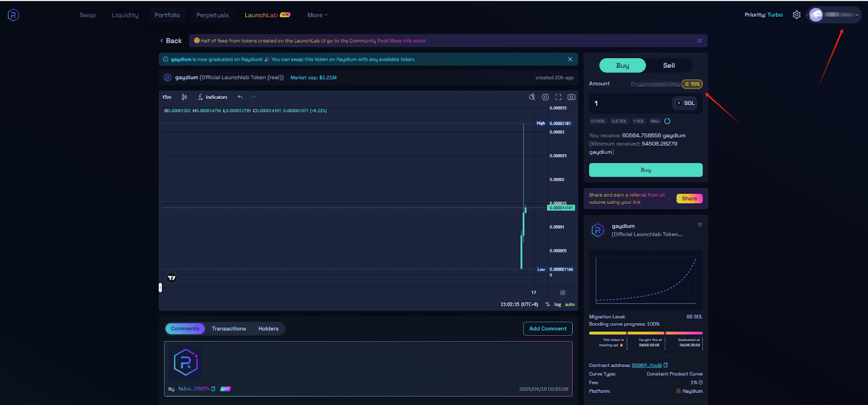The width and height of the screenshot is (868, 405).
Task: Go Back to the previous page
Action: pyautogui.click(x=171, y=41)
